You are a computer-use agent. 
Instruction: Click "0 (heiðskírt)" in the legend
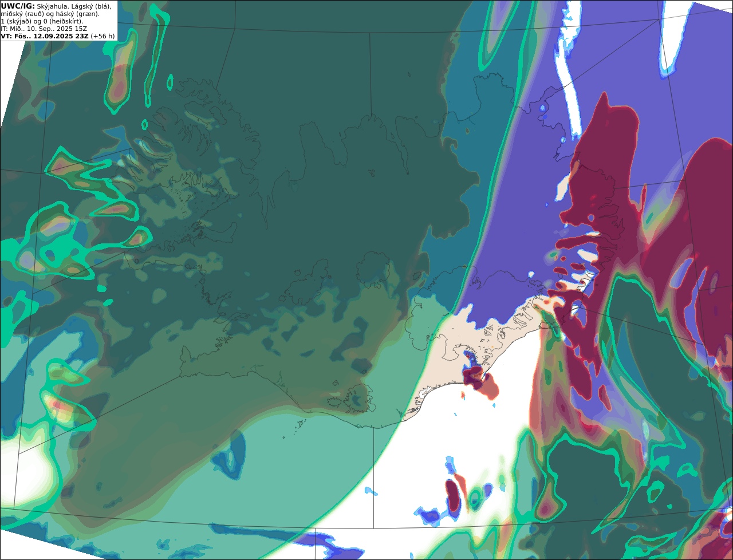63,22
